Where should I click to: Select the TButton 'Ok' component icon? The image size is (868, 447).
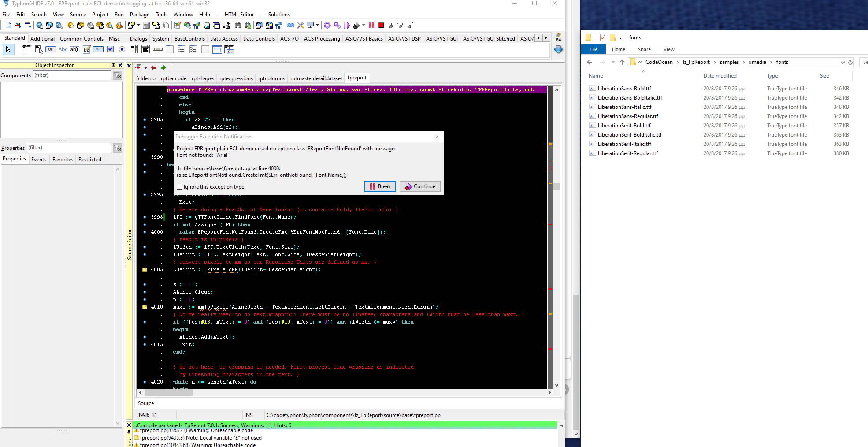coord(51,49)
